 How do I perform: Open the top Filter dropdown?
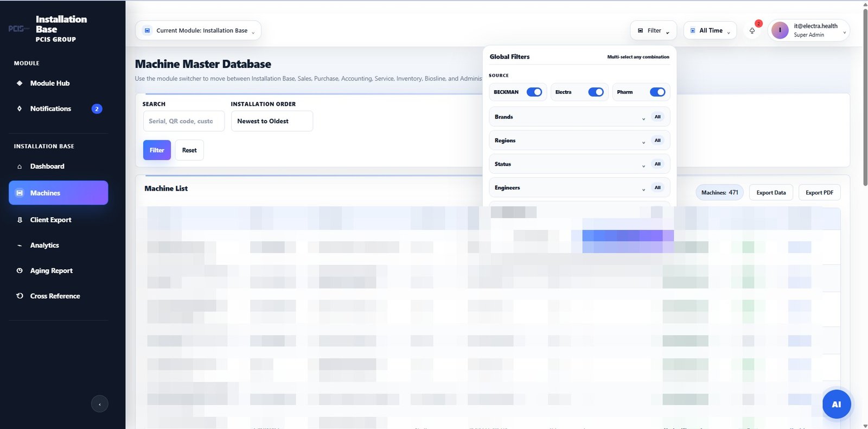[653, 30]
